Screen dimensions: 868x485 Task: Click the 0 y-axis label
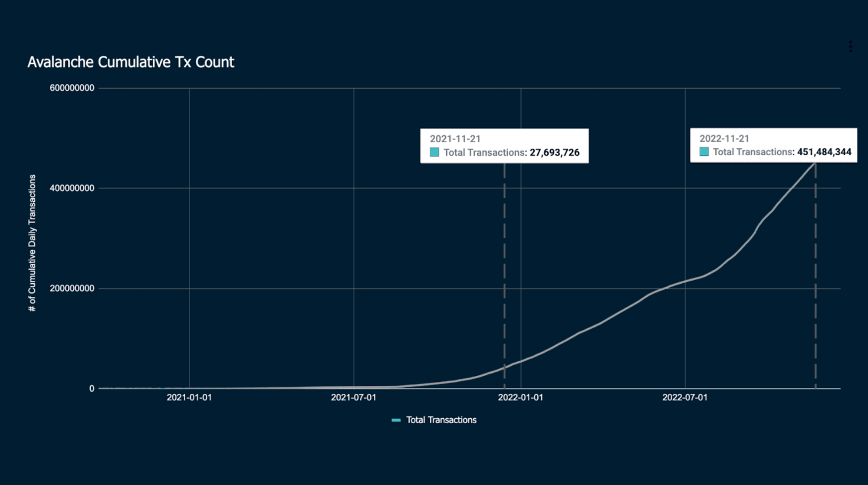point(92,389)
